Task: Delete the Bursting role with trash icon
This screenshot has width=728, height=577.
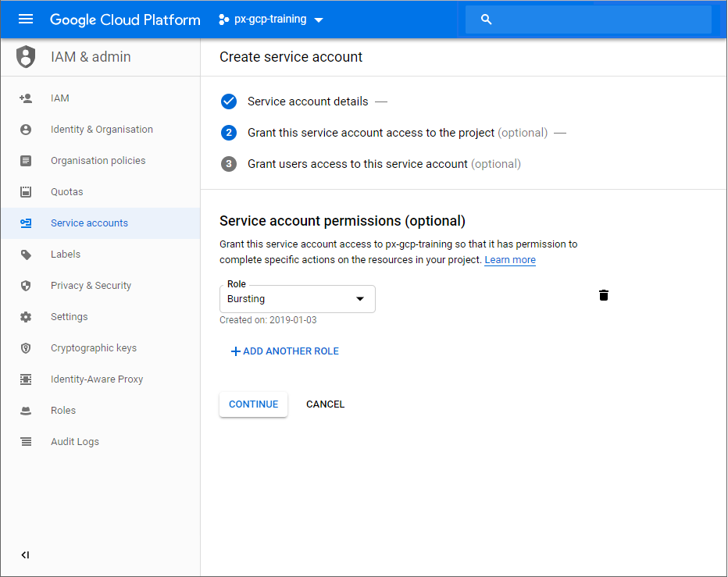Action: click(603, 295)
